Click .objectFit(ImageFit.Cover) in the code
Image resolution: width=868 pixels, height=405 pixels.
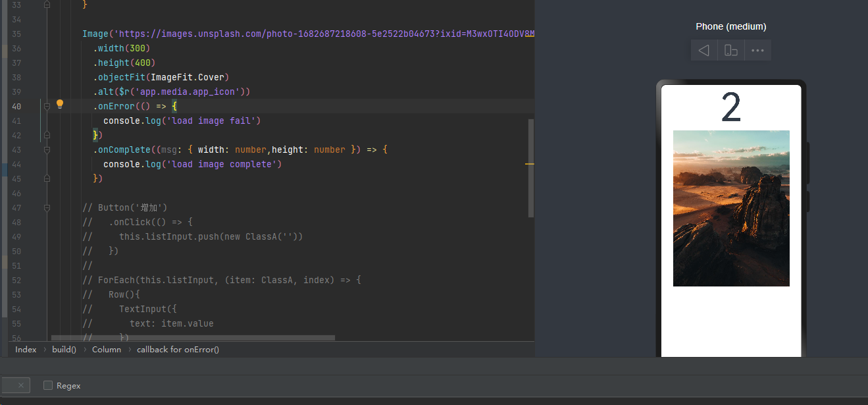[x=161, y=77]
